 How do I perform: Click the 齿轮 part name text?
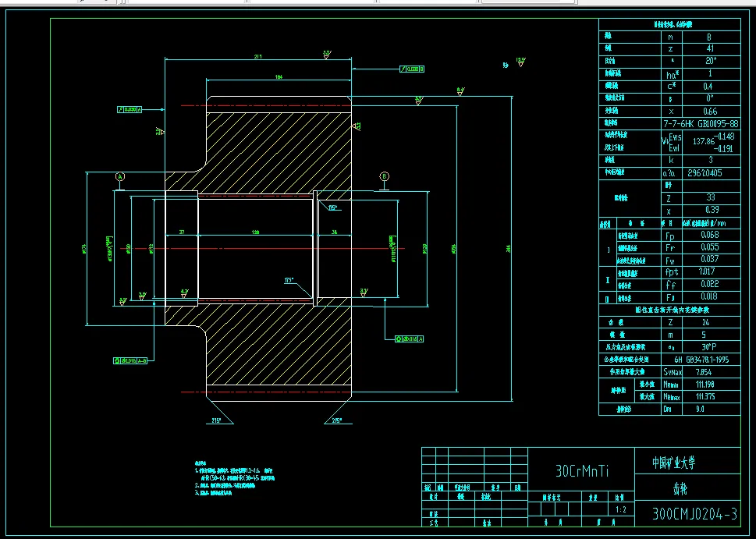[x=680, y=489]
